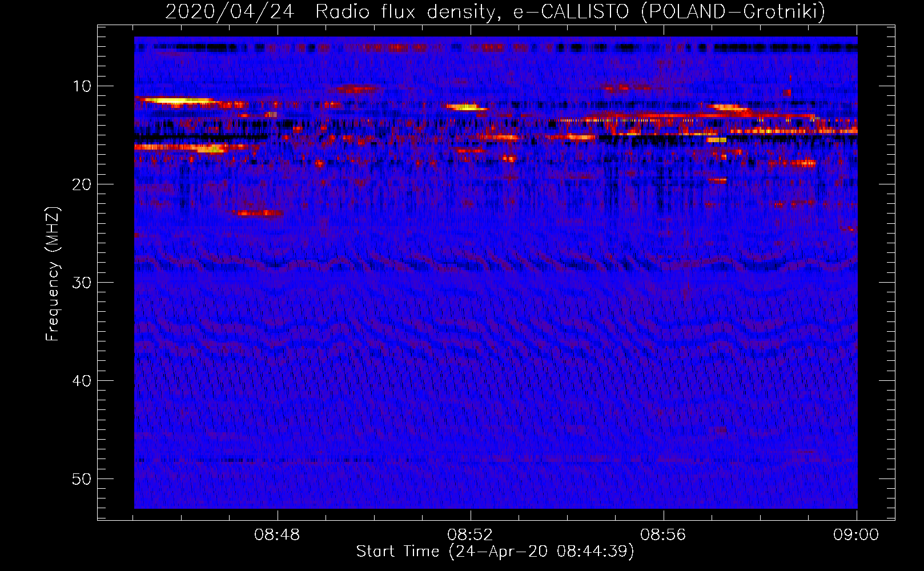Click the 09:00 time tick label
The height and width of the screenshot is (571, 924).
click(x=856, y=535)
